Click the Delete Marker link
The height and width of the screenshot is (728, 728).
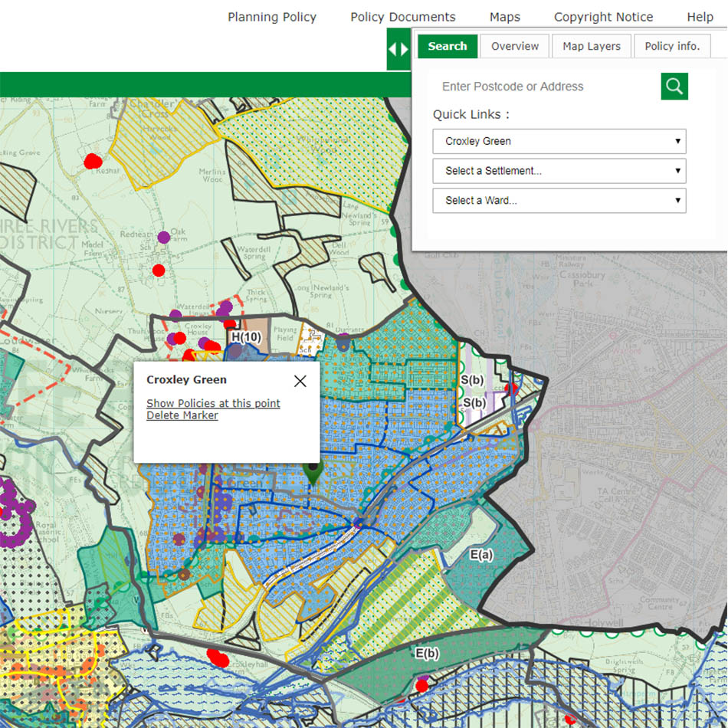click(x=182, y=415)
